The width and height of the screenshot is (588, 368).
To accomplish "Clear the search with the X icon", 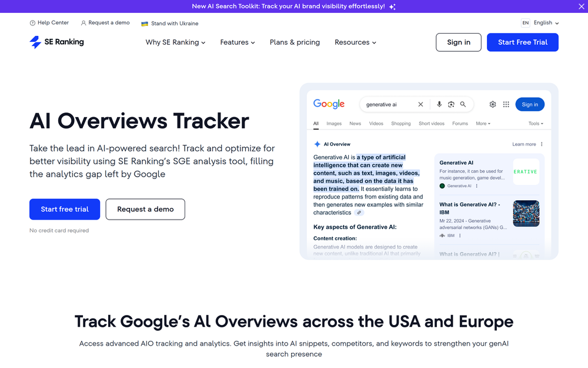I will pos(420,104).
